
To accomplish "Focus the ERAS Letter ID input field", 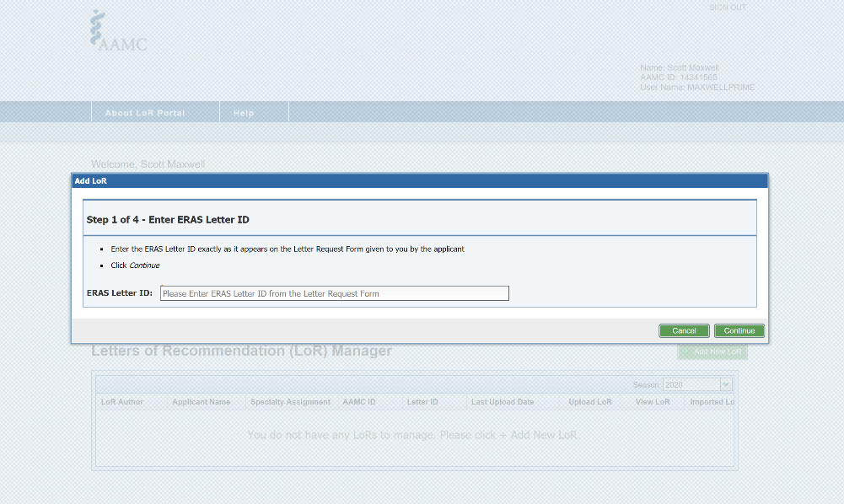I will tap(335, 293).
